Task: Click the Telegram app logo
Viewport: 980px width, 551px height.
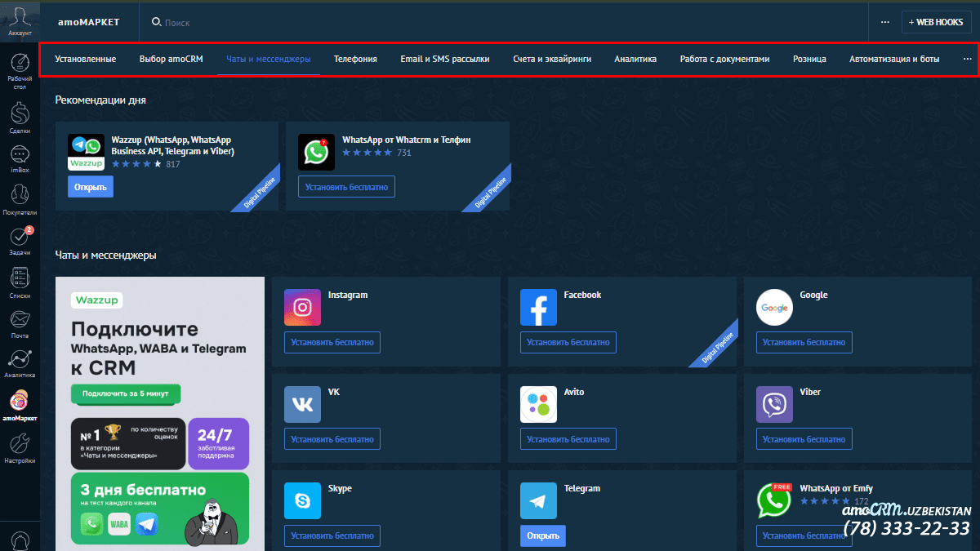Action: 538,501
